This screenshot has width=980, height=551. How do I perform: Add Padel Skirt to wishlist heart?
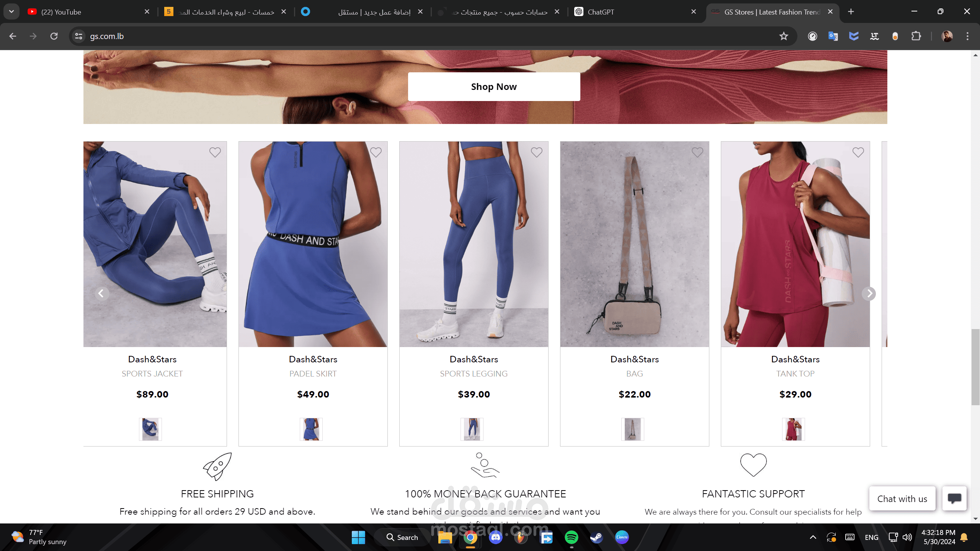376,152
